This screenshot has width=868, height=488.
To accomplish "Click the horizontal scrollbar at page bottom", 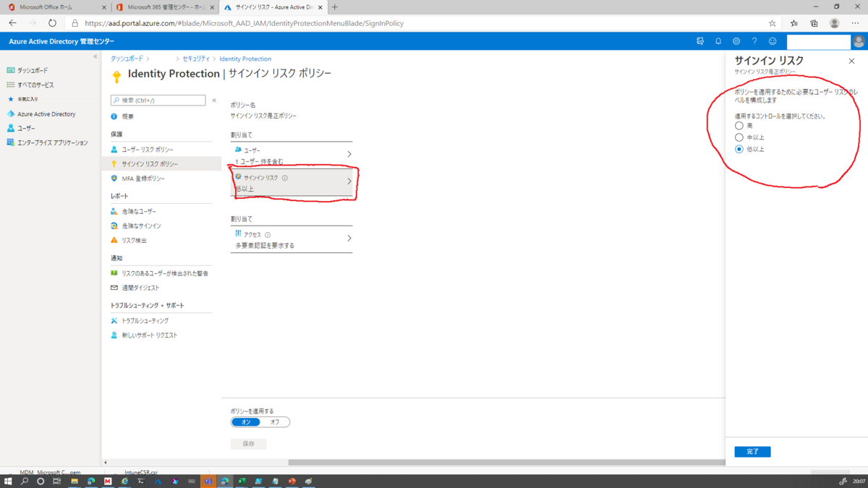I will pyautogui.click(x=506, y=463).
